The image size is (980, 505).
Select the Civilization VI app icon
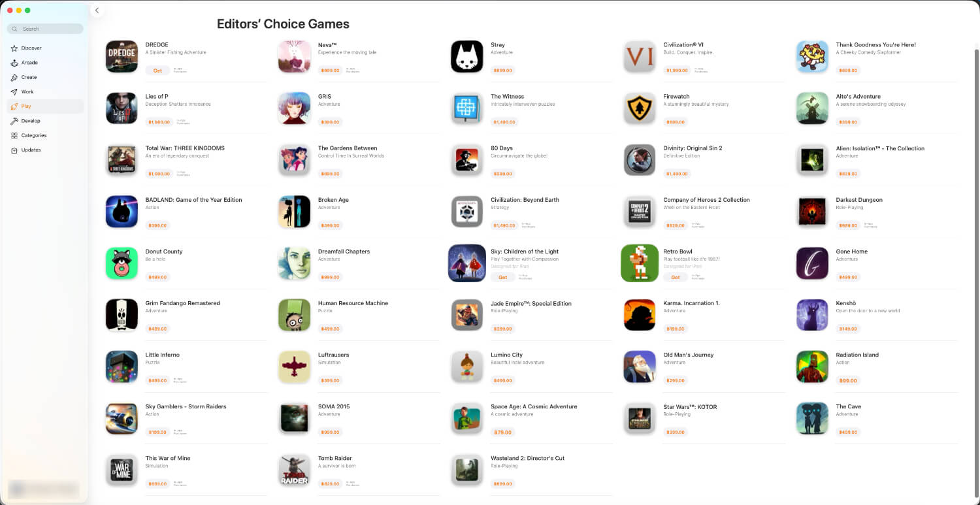[x=640, y=56]
